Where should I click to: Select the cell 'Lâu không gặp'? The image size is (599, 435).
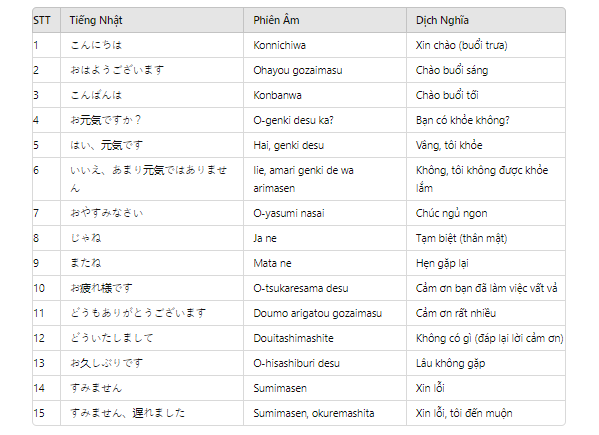point(486,363)
